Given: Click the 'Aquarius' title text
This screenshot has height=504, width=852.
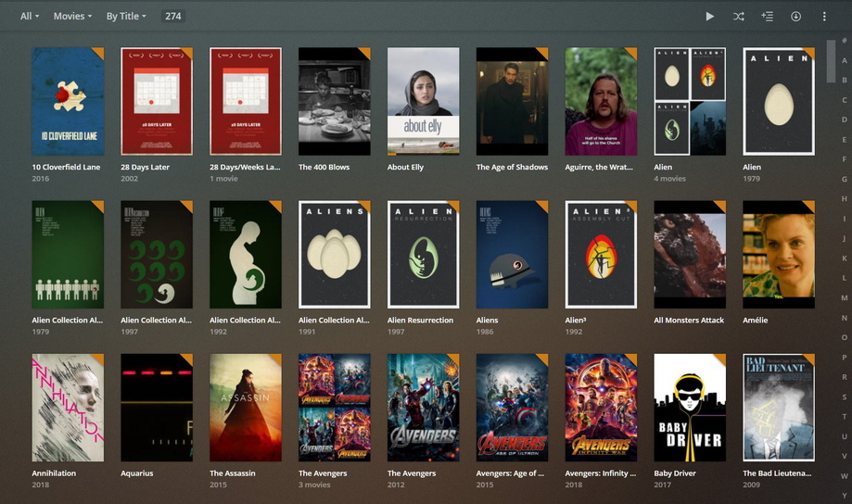Looking at the screenshot, I should tap(137, 473).
